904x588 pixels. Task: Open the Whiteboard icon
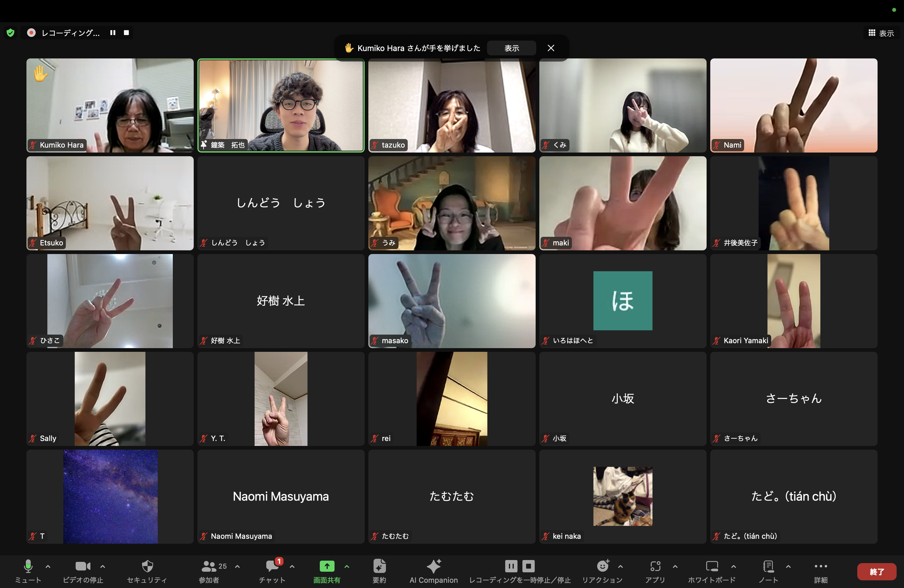pos(712,566)
